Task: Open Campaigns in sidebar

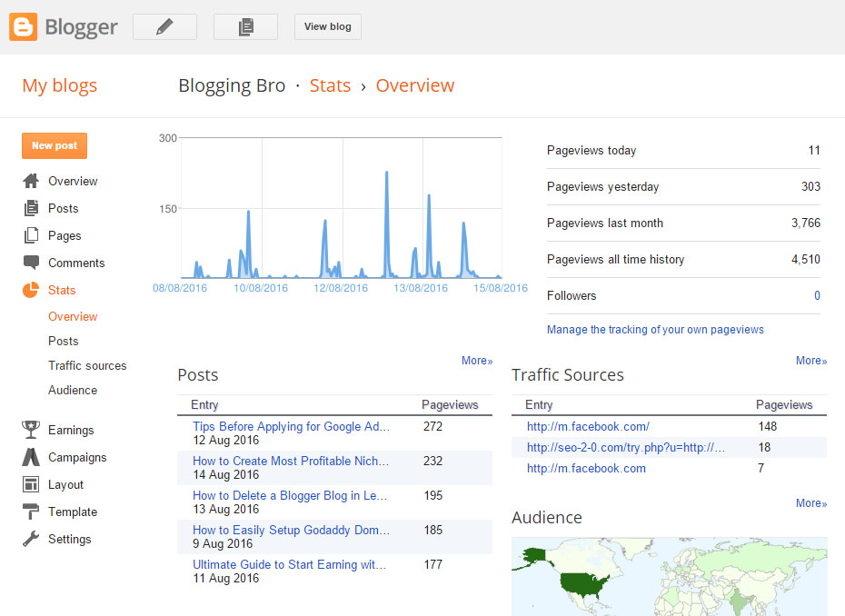Action: coord(77,458)
